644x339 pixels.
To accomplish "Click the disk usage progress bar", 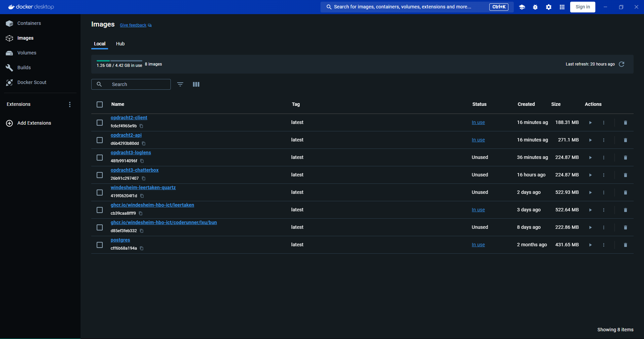I will pos(119,61).
